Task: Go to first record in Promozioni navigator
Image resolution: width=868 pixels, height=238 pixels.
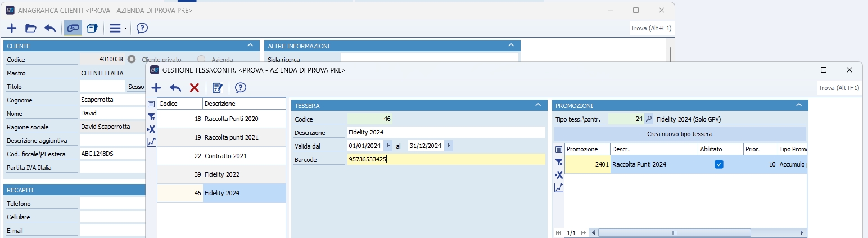Action: pyautogui.click(x=559, y=232)
